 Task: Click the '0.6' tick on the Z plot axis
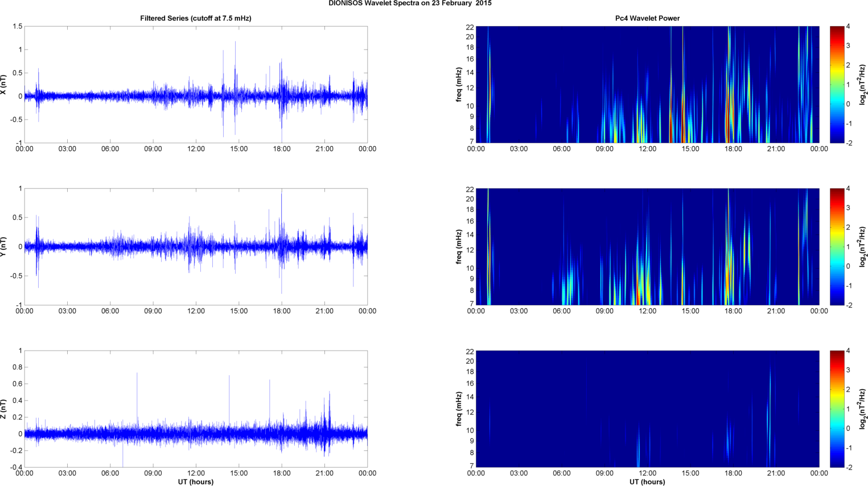tap(17, 384)
